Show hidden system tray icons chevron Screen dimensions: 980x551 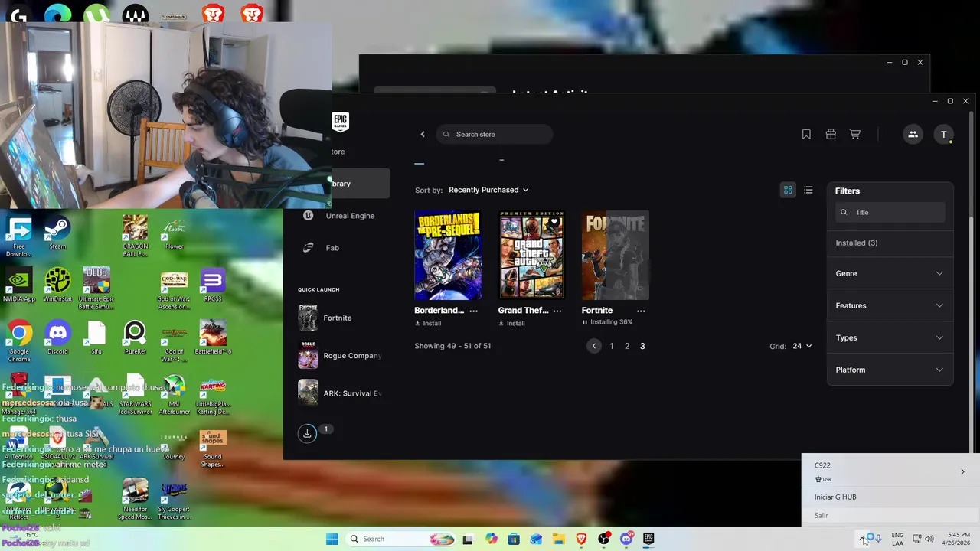(x=863, y=540)
